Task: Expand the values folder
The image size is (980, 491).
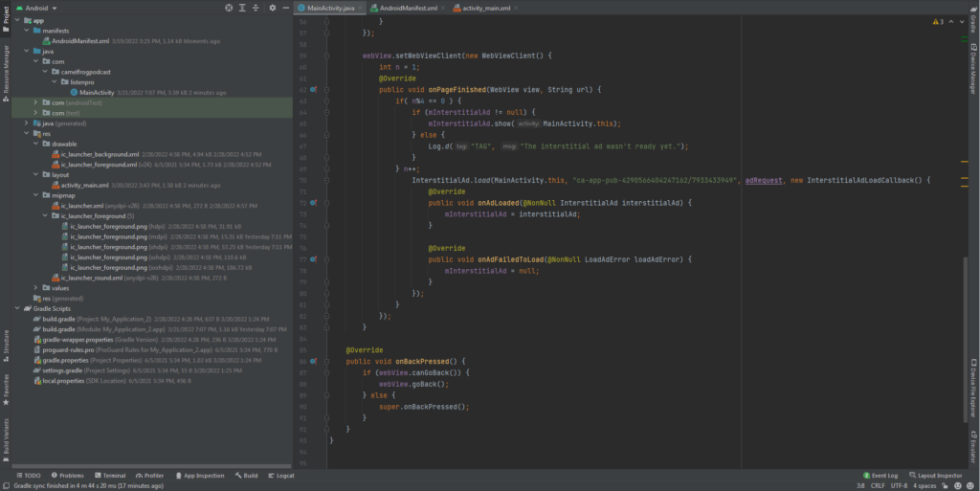Action: [x=36, y=288]
